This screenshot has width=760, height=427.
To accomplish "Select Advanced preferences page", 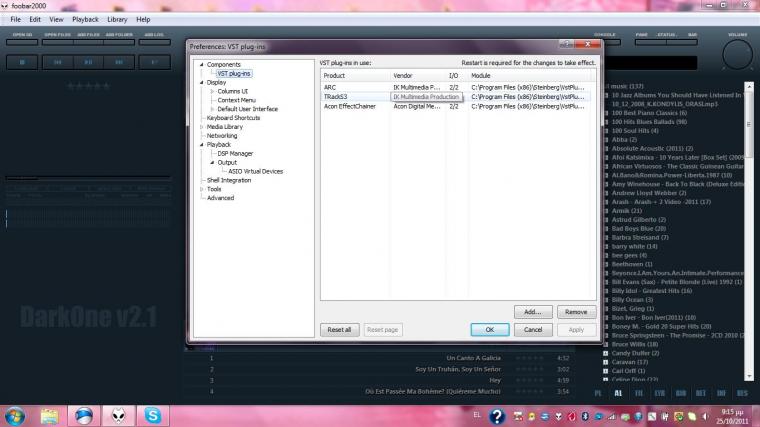I will tap(221, 198).
